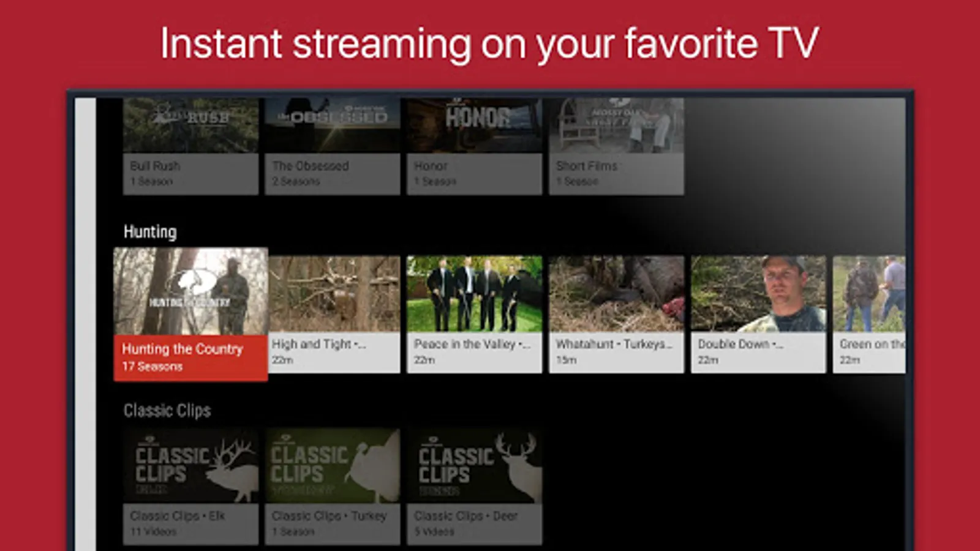
Task: Play the Peace in the Valley thumbnail
Action: [475, 294]
